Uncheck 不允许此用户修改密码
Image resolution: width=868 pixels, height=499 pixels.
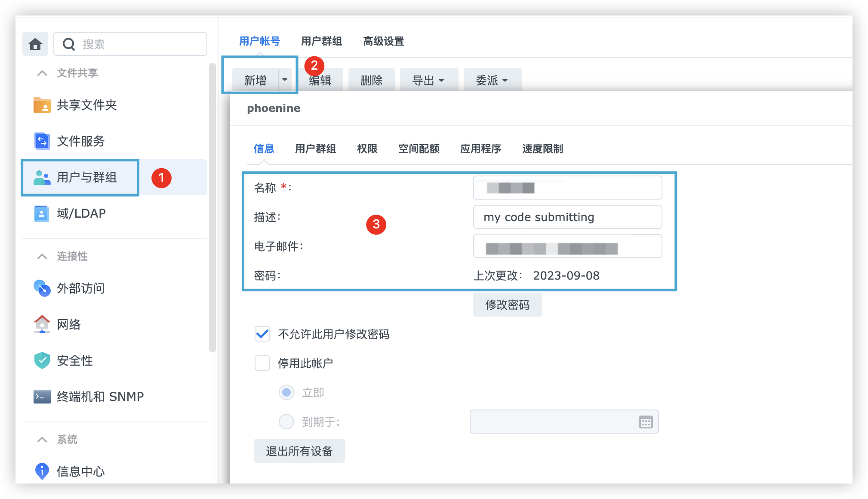click(x=262, y=334)
